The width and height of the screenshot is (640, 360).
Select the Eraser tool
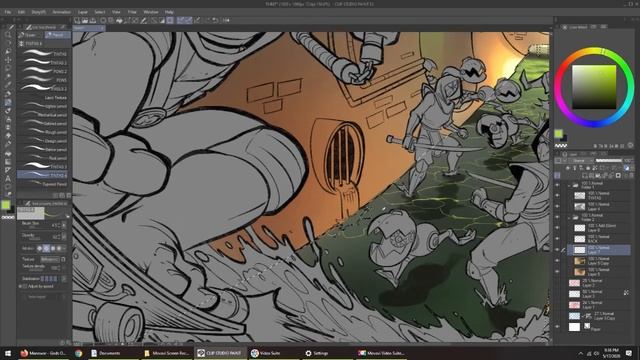(8, 136)
